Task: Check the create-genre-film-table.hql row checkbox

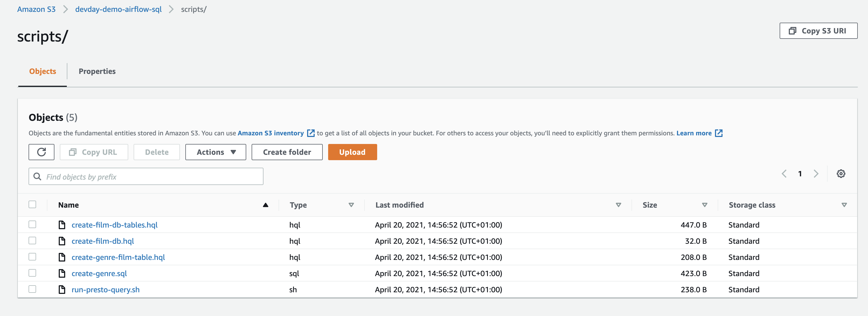Action: pos(32,257)
